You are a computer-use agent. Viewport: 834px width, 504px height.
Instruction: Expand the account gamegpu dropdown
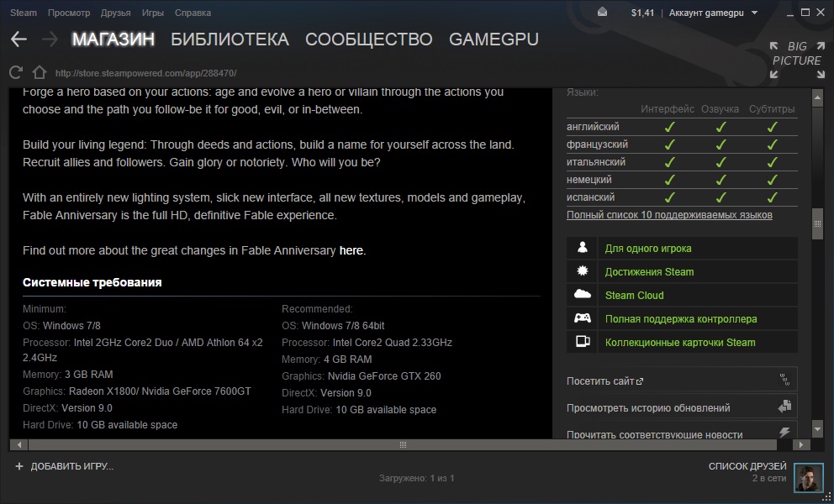pos(713,13)
